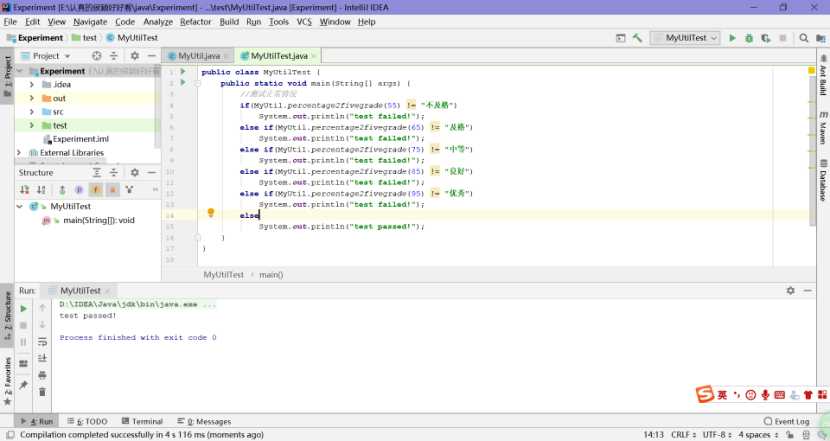Collapse the Experiment root node
Viewport: 830px width, 441px height.
(20, 71)
